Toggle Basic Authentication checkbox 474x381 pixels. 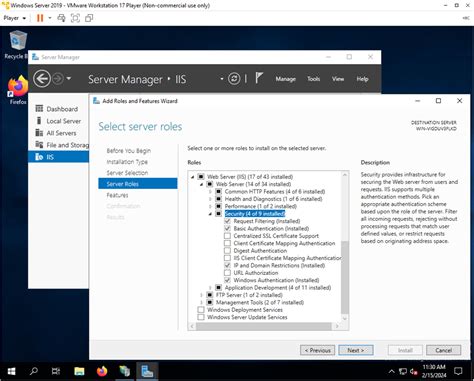tap(227, 228)
